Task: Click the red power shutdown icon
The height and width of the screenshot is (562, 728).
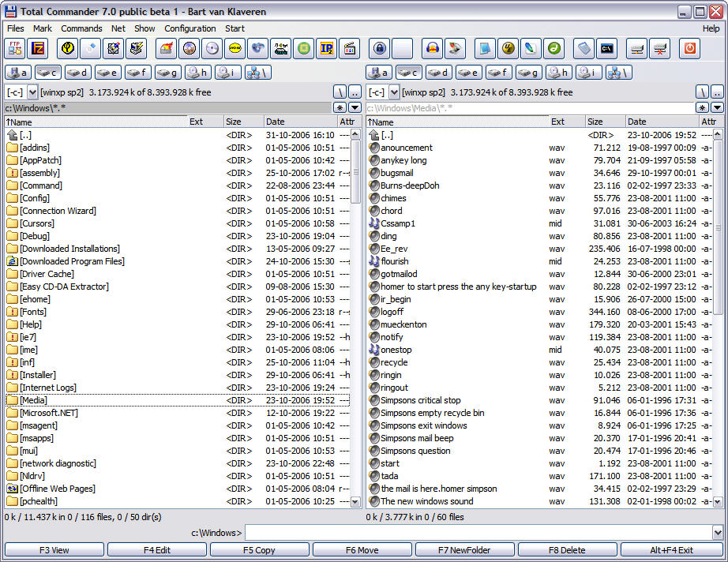Action: pos(690,48)
